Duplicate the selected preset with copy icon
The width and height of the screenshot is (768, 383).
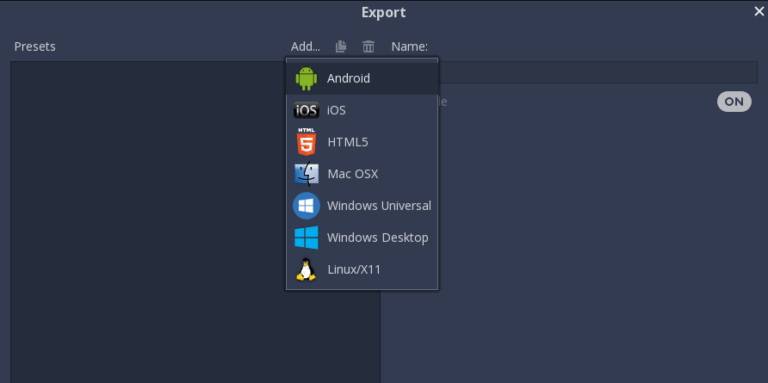click(x=341, y=47)
